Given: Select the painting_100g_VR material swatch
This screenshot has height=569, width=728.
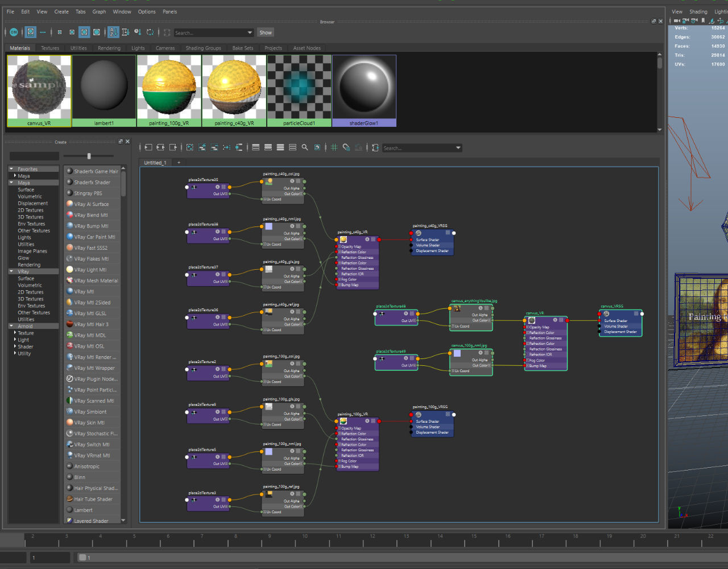Looking at the screenshot, I should tap(169, 90).
